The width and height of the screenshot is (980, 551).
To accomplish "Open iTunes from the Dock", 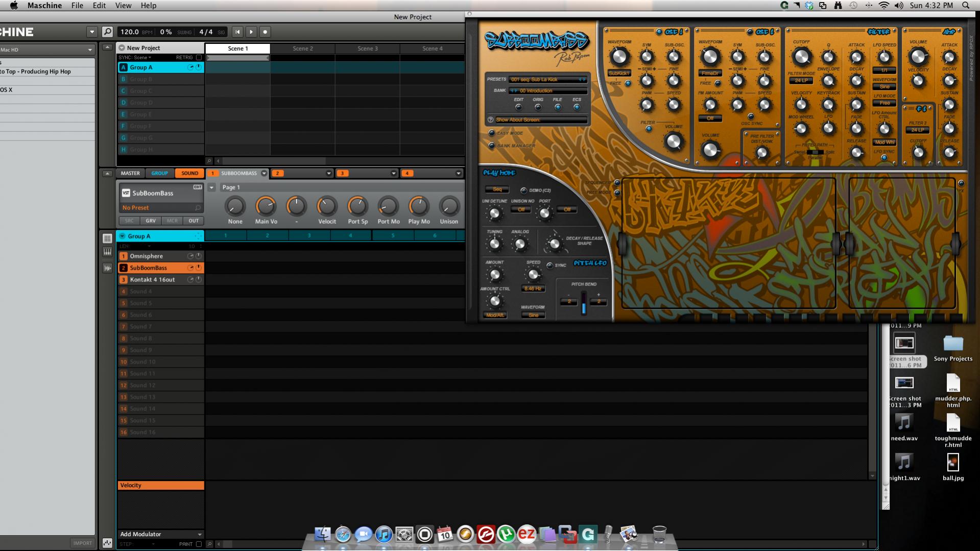I will pyautogui.click(x=384, y=534).
